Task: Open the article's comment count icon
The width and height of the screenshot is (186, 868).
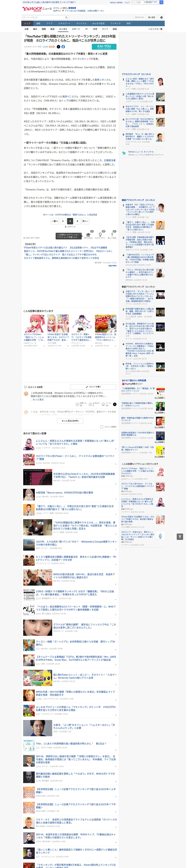Action: point(45,47)
